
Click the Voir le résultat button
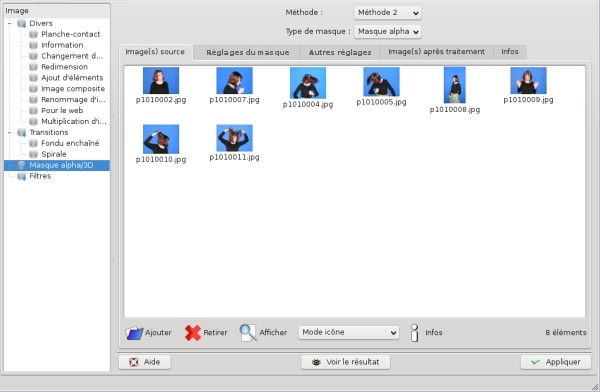(346, 362)
